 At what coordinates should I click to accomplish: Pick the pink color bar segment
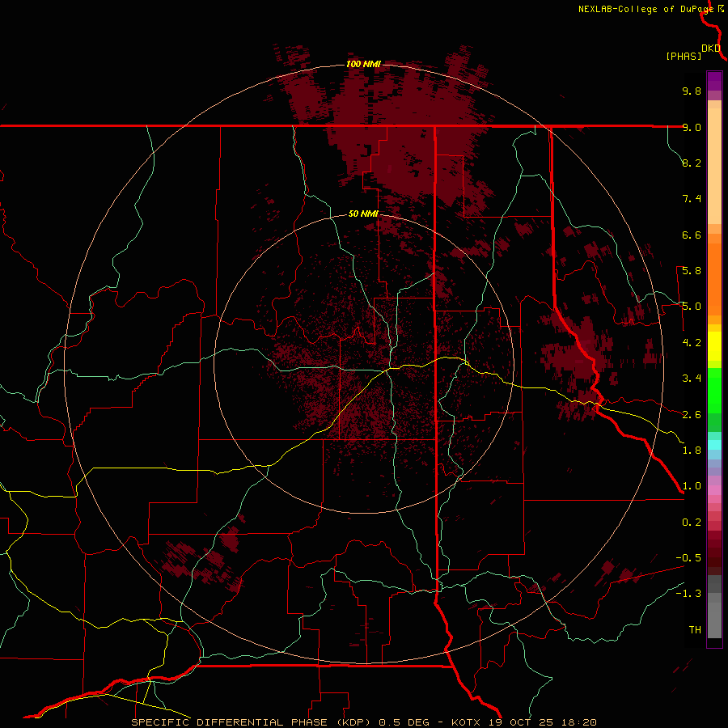coord(714,490)
